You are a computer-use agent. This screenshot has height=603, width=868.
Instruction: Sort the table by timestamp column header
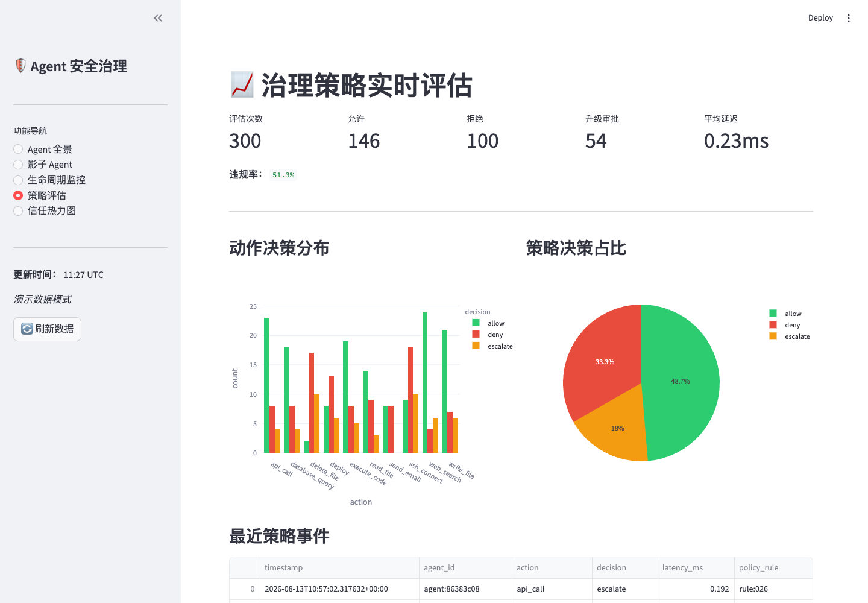tap(339, 567)
